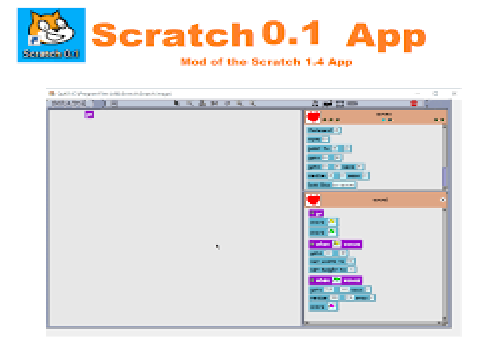Click the red stop icon in the toolbar
This screenshot has height=360, width=480.
(414, 103)
